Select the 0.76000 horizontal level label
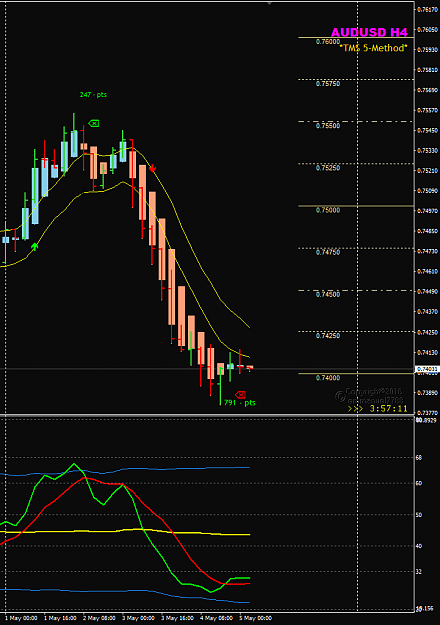 [328, 42]
